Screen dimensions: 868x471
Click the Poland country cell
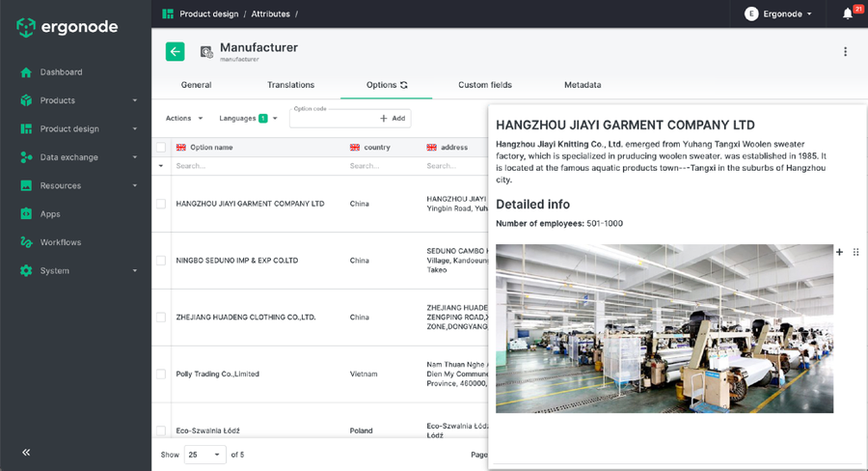tap(361, 430)
